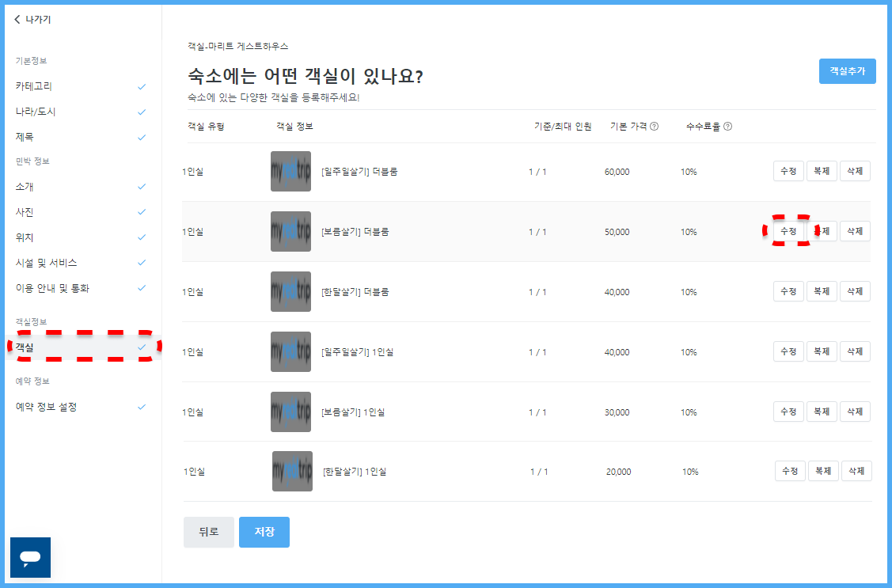
Task: Click the checkmark icon beside 카테고리
Action: tap(142, 86)
